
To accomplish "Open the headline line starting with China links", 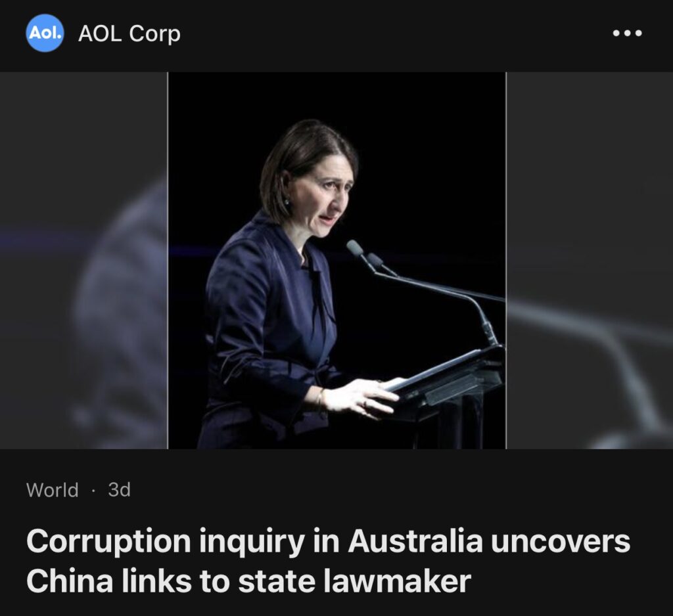I will tap(248, 581).
